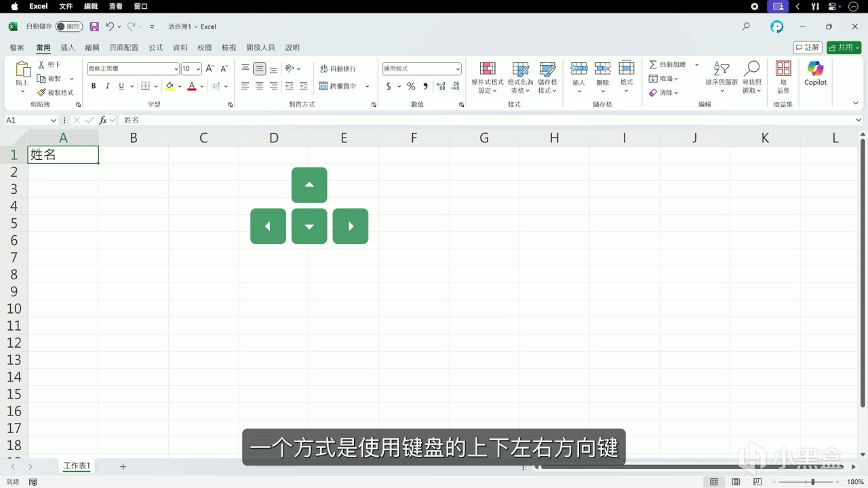Open Sort & Filter (排序與篩選) dropdown

pos(721,77)
